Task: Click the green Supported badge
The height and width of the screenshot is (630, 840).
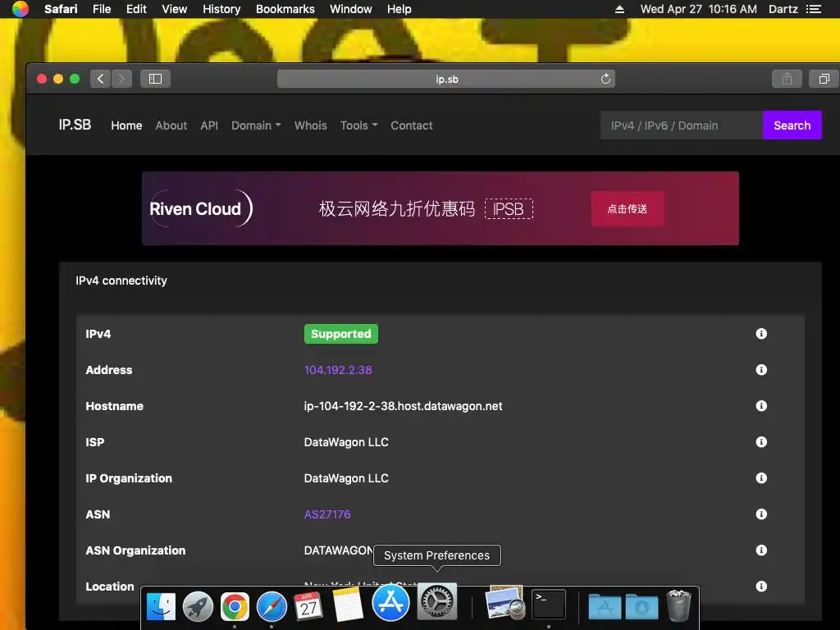Action: coord(340,334)
